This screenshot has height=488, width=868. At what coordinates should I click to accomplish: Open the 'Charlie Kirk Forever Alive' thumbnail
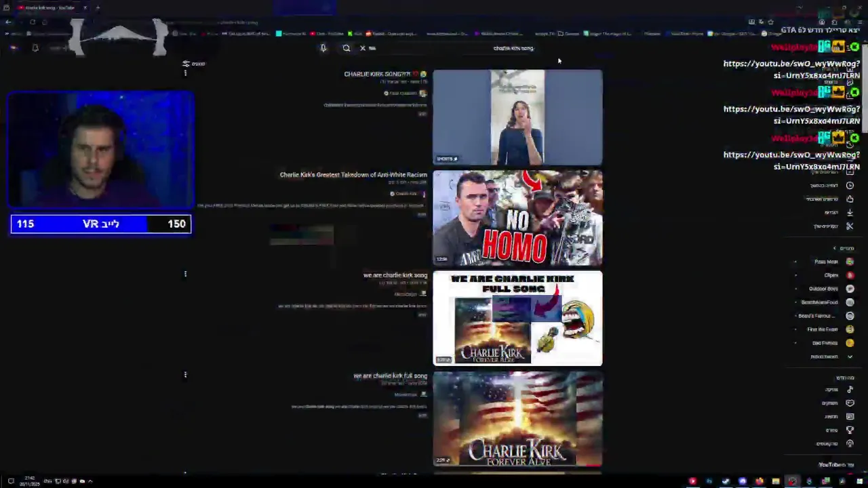[x=517, y=419]
